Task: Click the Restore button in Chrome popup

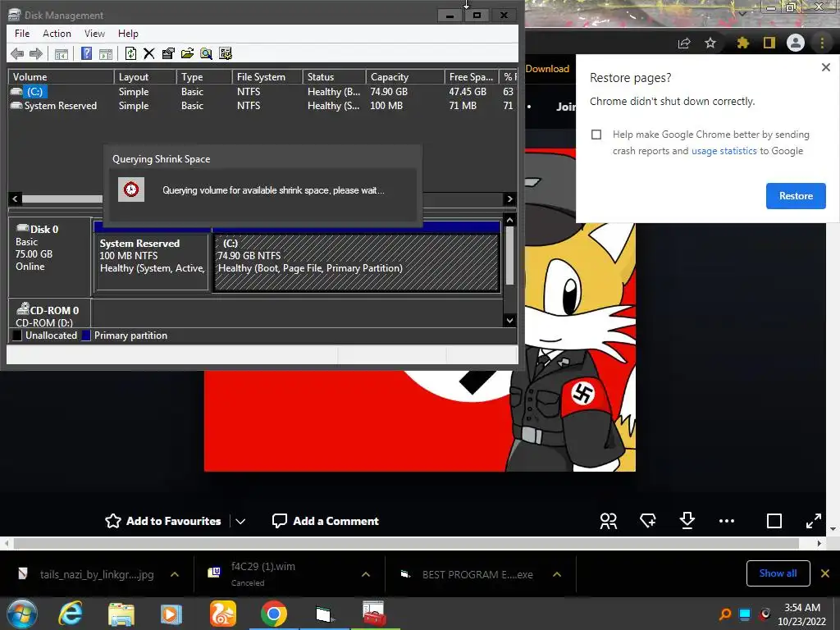Action: [796, 196]
